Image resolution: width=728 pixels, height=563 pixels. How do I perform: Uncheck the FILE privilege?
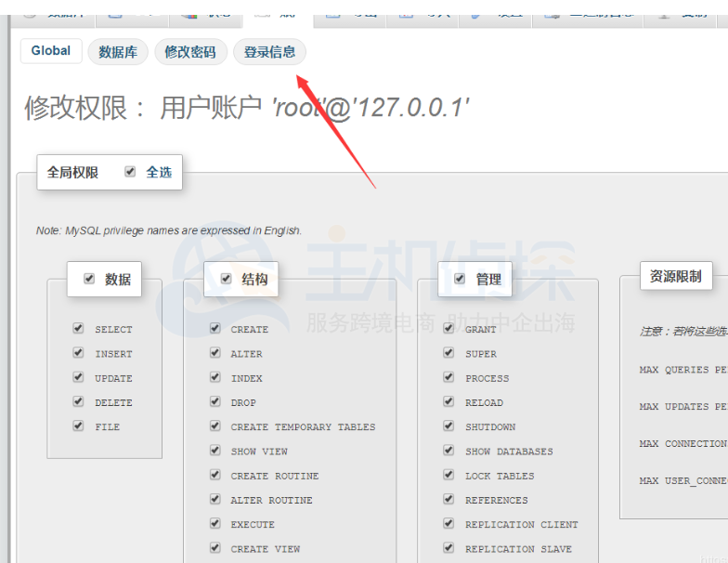78,426
